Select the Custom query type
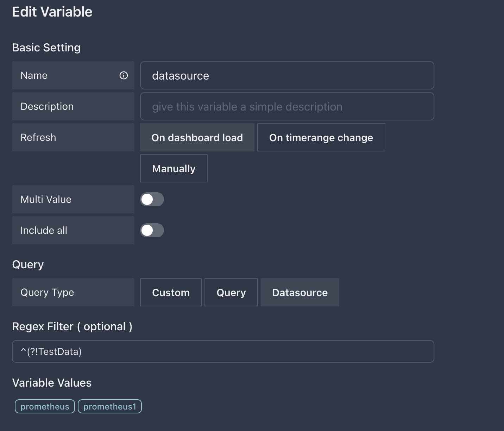This screenshot has width=504, height=431. coord(171,292)
